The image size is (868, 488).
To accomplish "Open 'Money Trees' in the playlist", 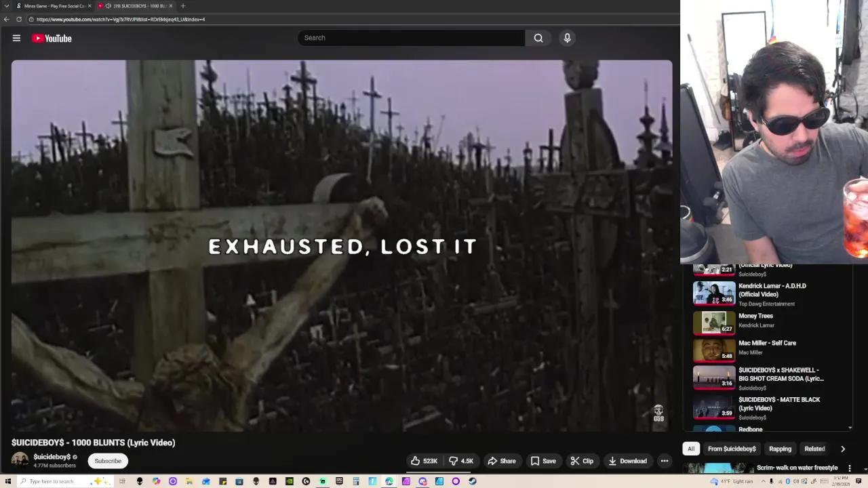I will 755,316.
